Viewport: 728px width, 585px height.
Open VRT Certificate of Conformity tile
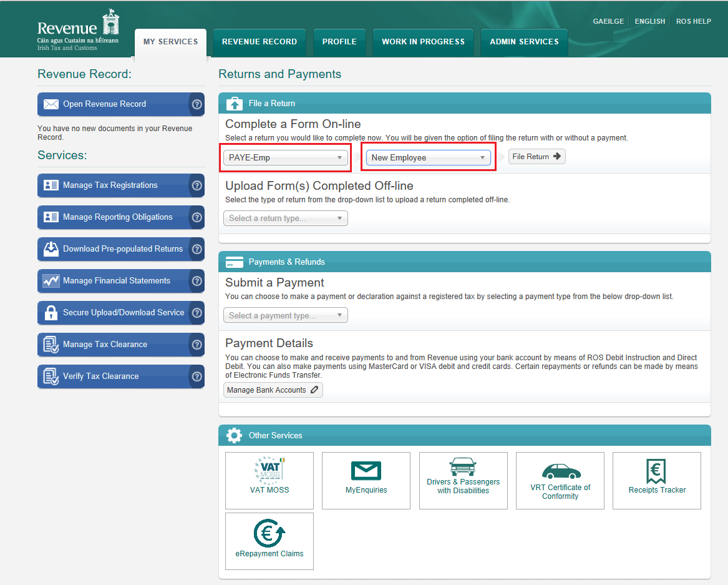(x=560, y=480)
